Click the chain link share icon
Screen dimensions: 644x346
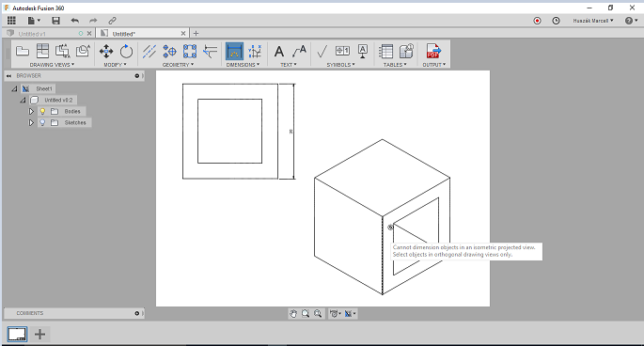(112, 20)
